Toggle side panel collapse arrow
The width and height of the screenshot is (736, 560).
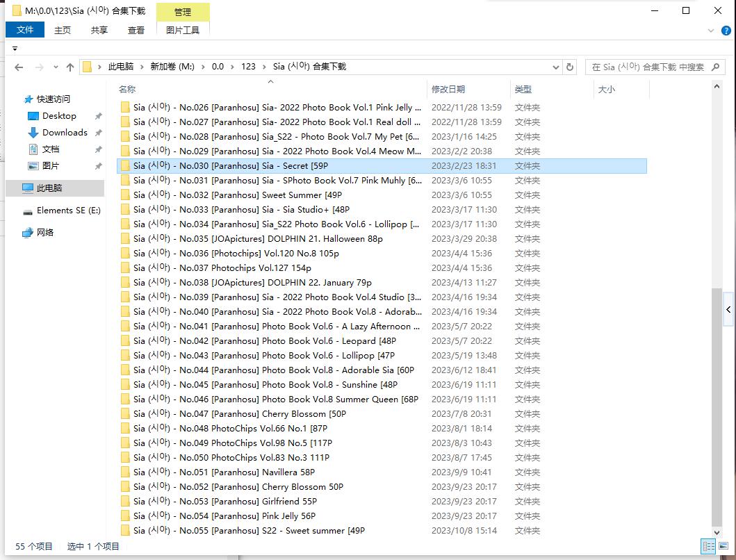(728, 309)
